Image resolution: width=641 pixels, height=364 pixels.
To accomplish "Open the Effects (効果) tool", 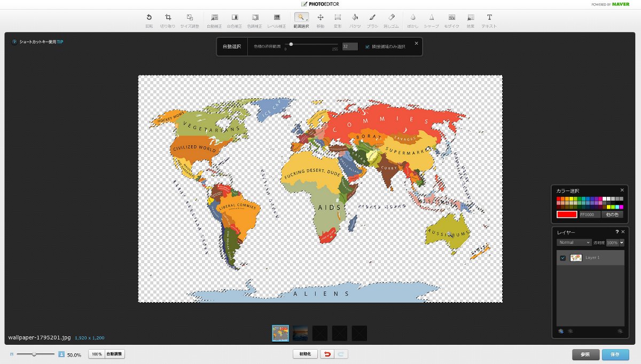I will tap(470, 20).
